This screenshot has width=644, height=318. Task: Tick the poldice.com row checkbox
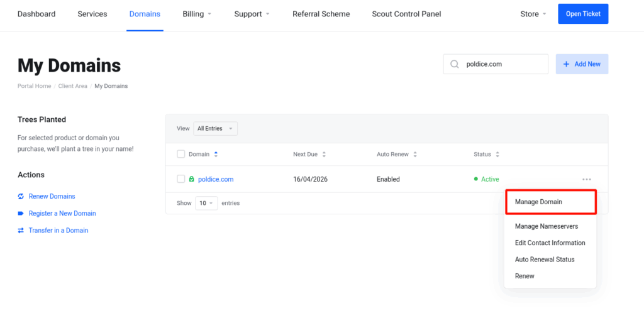pyautogui.click(x=181, y=179)
